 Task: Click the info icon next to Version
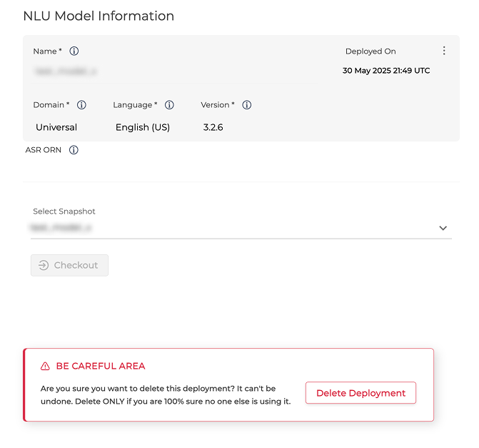pyautogui.click(x=247, y=105)
